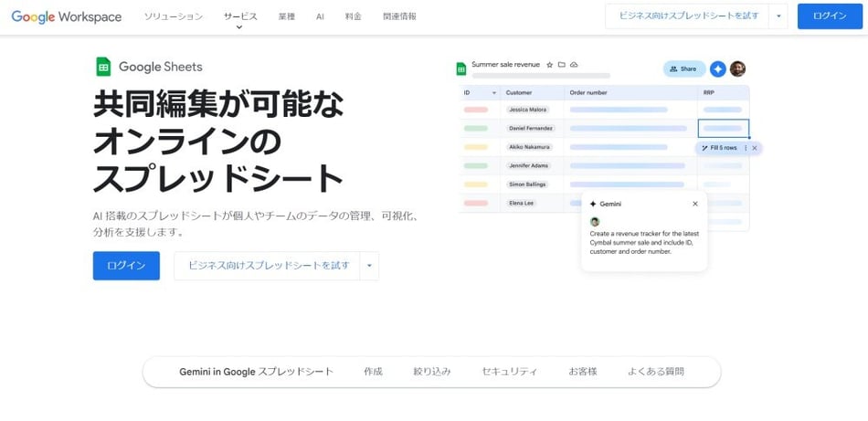
Task: Close the Gemini prompt card
Action: coord(695,204)
